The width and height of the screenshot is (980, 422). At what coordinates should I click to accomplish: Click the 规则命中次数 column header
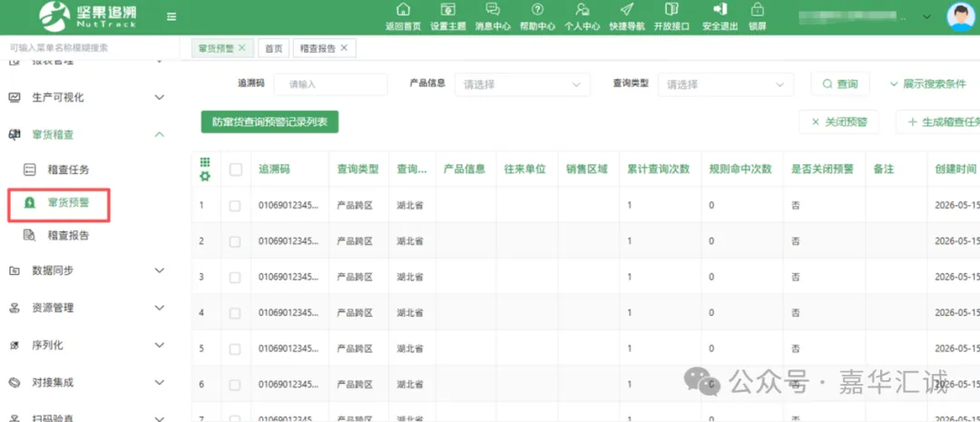click(740, 170)
